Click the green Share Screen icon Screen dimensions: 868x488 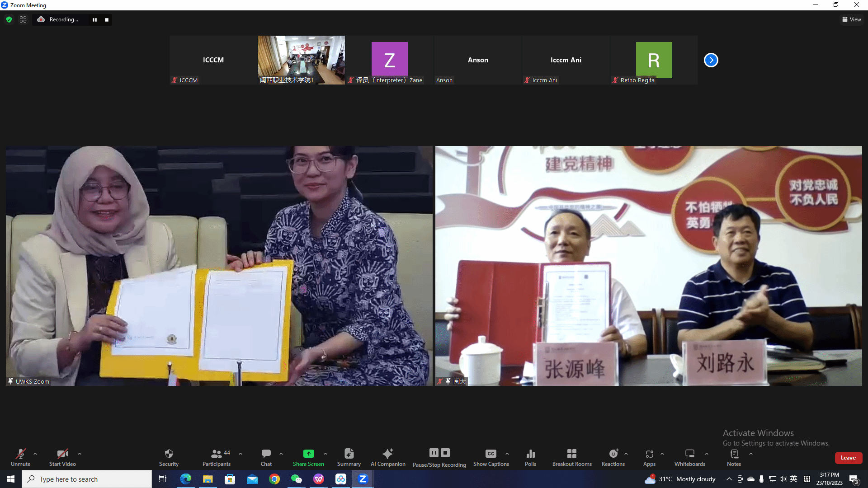[308, 454]
